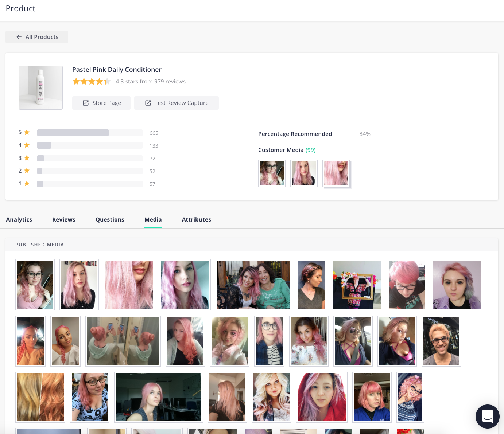
Task: Click the 84% recommended value
Action: click(365, 134)
